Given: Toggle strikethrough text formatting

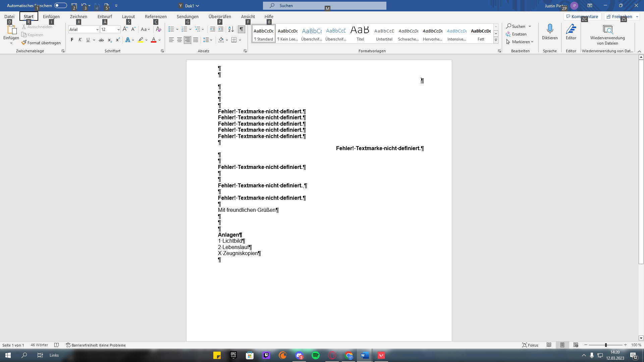Looking at the screenshot, I should coord(101,40).
